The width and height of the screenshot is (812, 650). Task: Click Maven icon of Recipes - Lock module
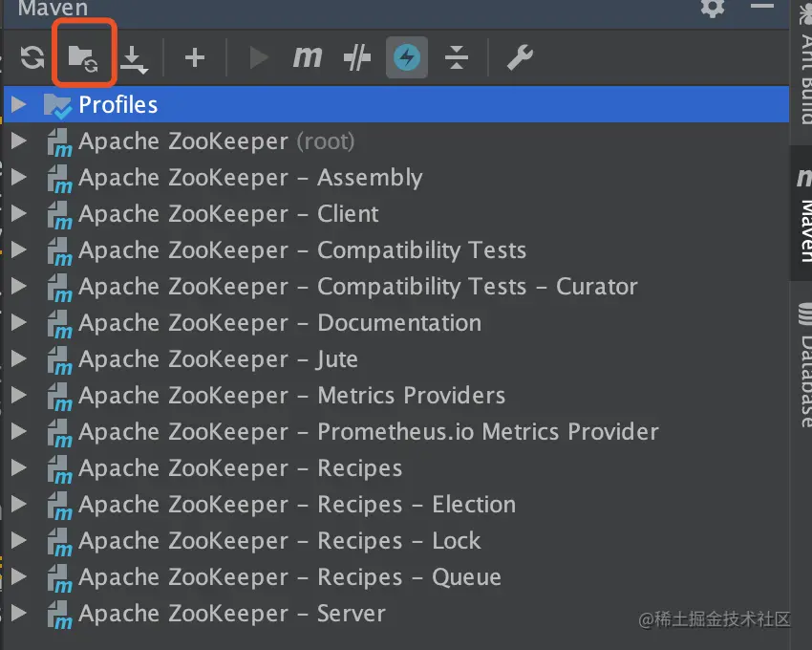tap(59, 542)
